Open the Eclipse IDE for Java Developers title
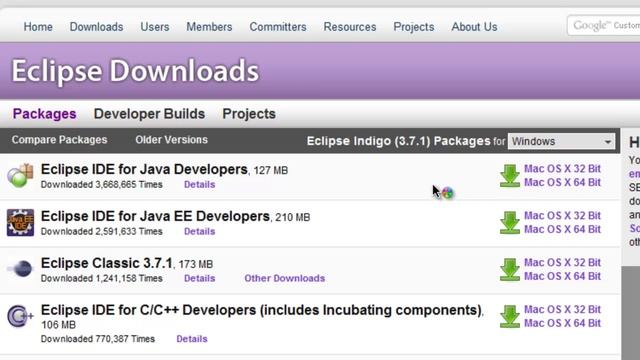The image size is (640, 360). (144, 169)
